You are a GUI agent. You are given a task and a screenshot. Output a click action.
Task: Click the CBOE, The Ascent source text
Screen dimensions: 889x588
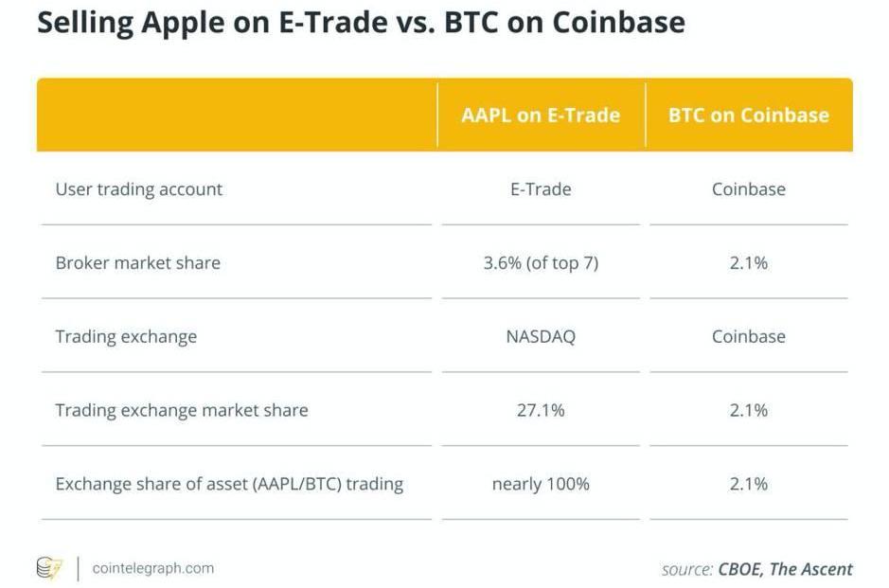point(784,569)
